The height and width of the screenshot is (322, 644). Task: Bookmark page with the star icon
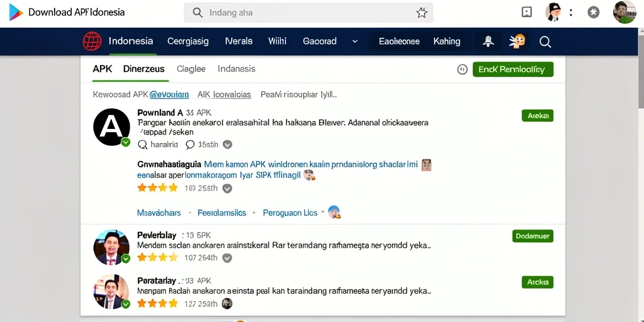421,13
